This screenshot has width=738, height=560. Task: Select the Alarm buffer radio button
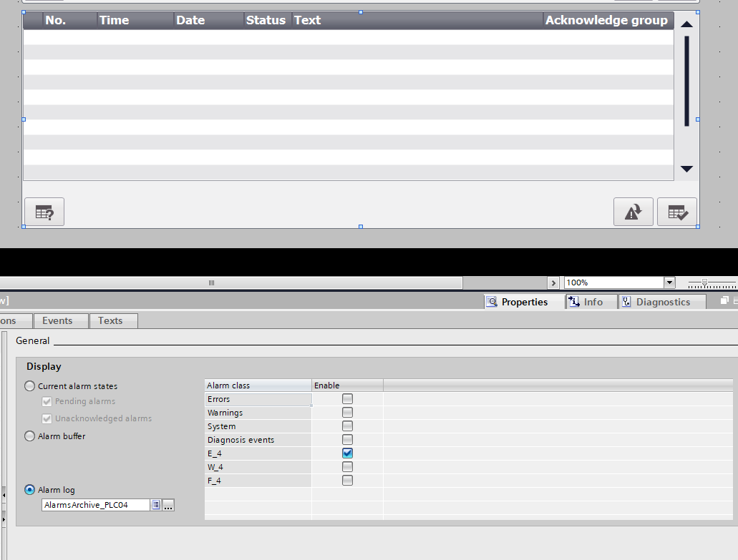29,436
